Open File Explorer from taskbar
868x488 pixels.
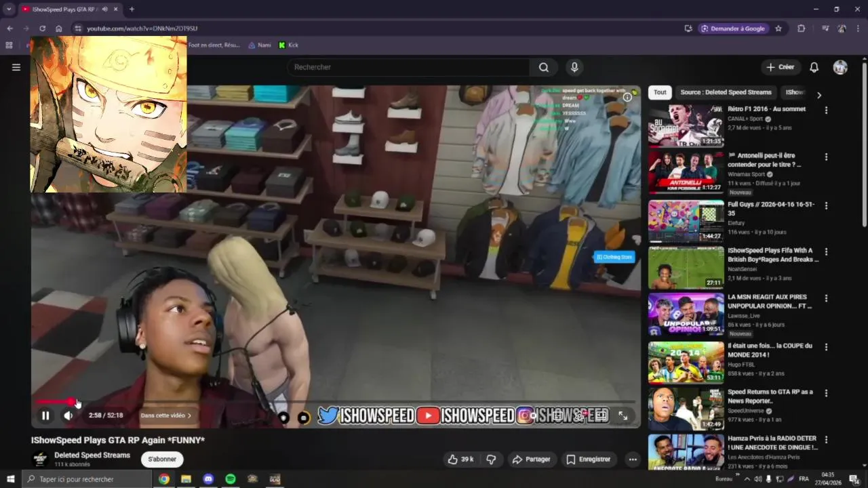tap(186, 479)
